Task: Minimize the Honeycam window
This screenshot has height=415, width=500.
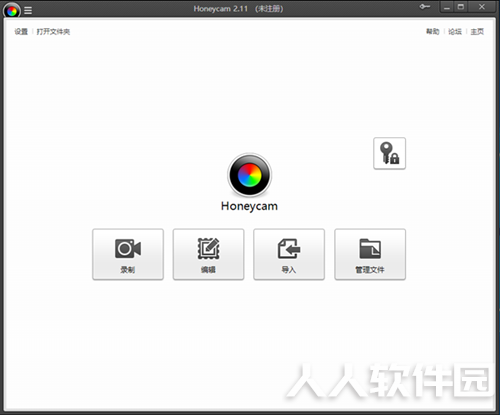Action: point(447,7)
